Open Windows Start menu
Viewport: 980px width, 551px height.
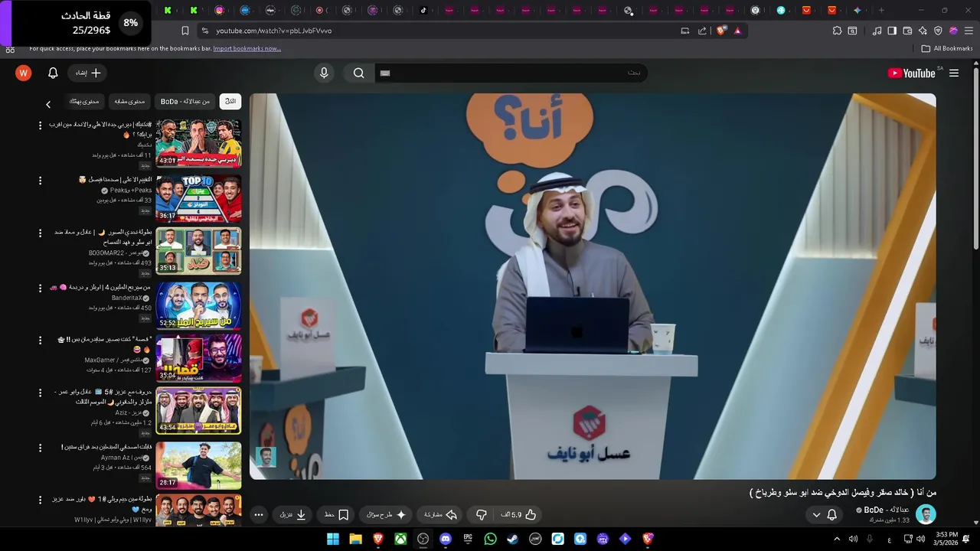(333, 539)
